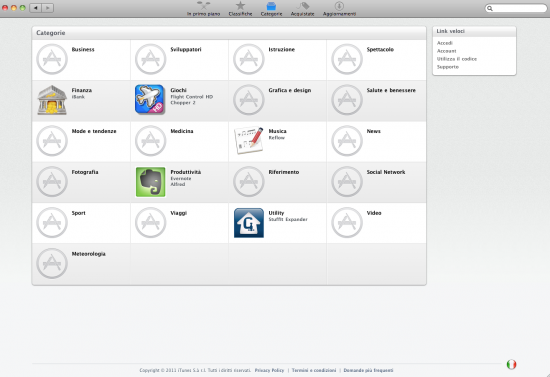
Task: Open the Reflow app link
Action: coord(276,138)
